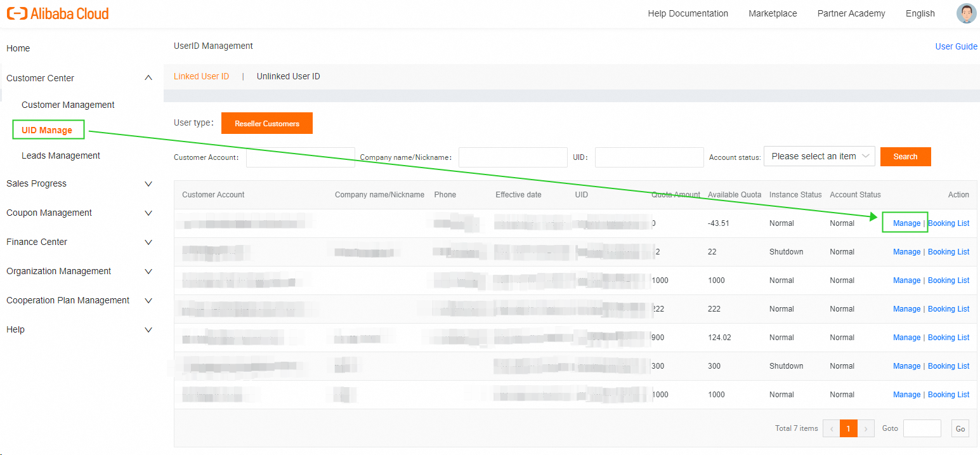The image size is (980, 455).
Task: Collapse the Customer Center section
Action: (x=148, y=78)
